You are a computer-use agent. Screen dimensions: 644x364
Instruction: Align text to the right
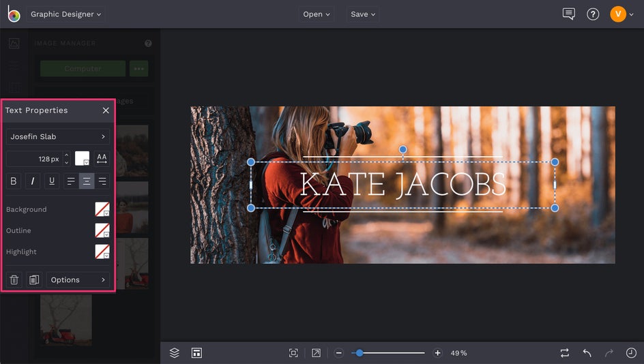point(102,181)
